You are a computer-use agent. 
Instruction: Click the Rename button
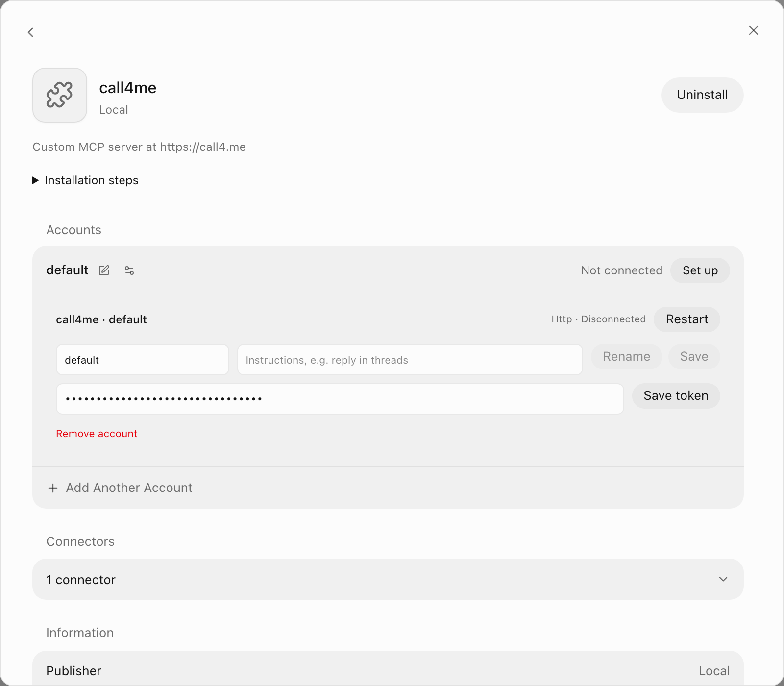[626, 357]
